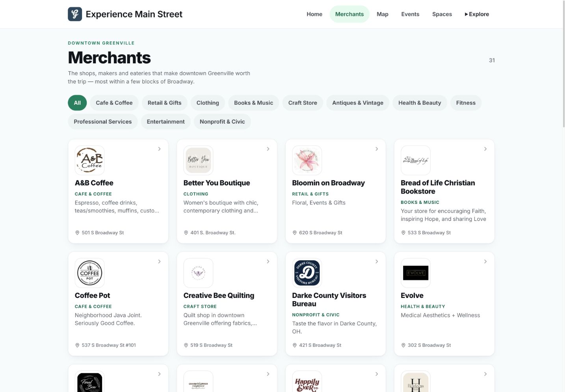
Task: Open the Spaces page
Action: [442, 14]
